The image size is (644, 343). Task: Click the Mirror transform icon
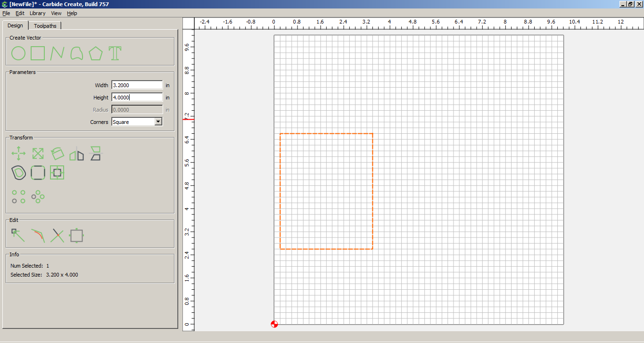click(76, 154)
